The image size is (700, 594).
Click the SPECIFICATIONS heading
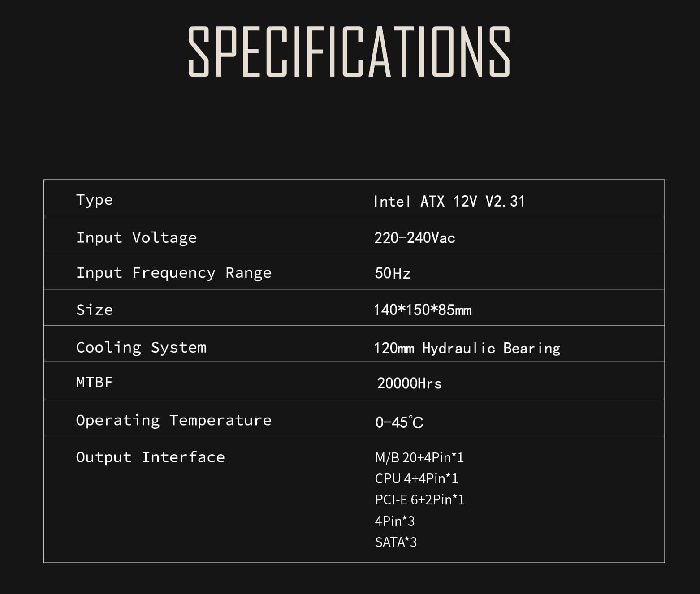click(x=349, y=52)
